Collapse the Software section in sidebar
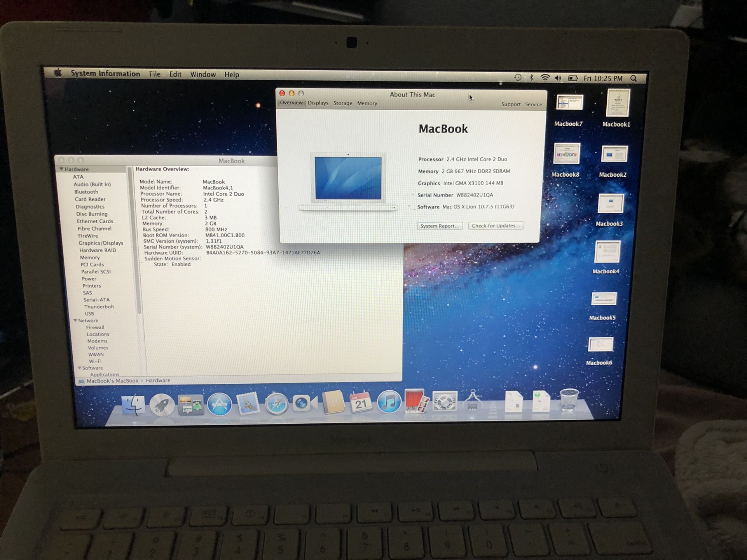Viewport: 747px width, 560px height. 80,368
